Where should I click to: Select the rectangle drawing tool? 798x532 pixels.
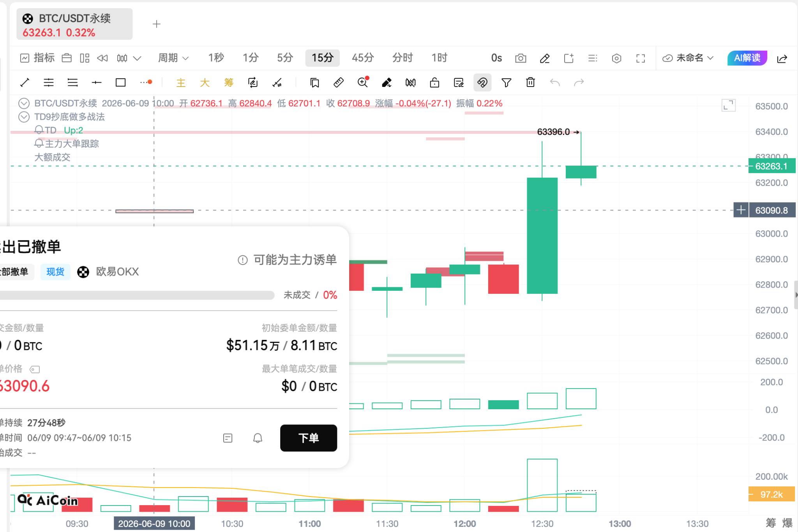121,83
